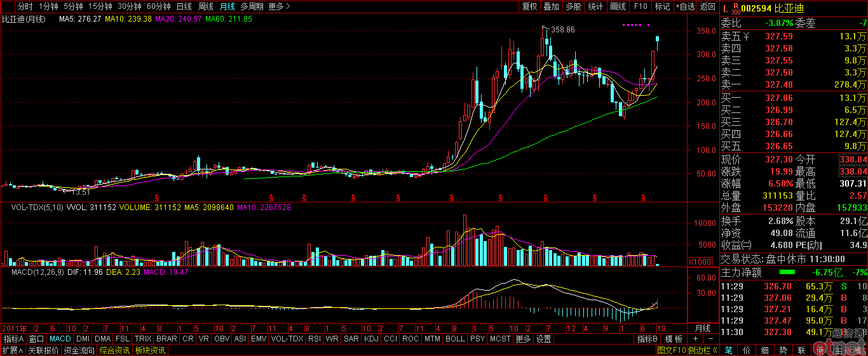The height and width of the screenshot is (356, 868).
Task: Click the 窗口 button in indicator bar
Action: click(x=36, y=339)
